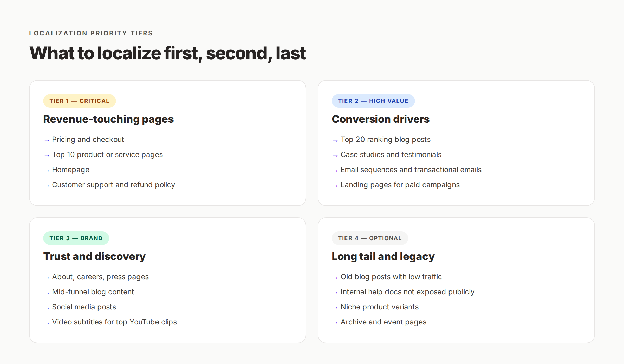Select 'Mid-funnel blog content' item
The width and height of the screenshot is (624, 364).
coord(93,292)
